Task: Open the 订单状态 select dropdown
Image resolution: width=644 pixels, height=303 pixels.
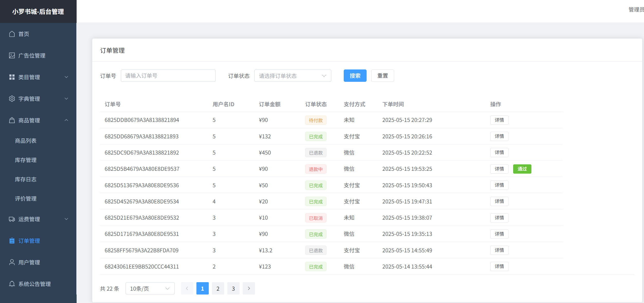Action: tap(292, 76)
